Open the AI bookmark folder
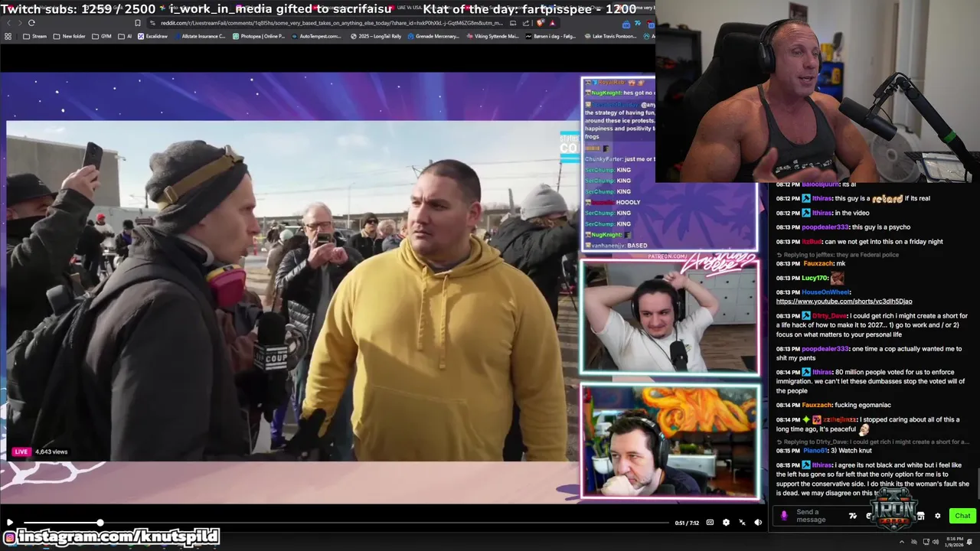980x551 pixels. point(125,36)
